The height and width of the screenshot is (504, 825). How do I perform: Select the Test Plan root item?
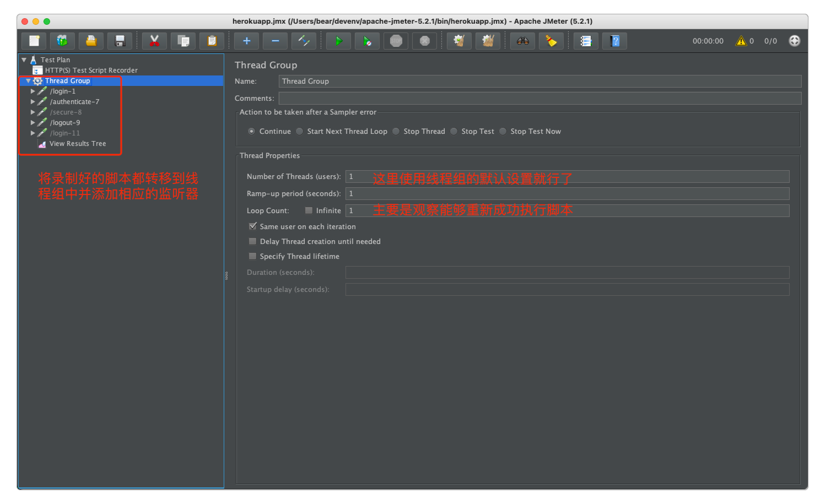tap(55, 59)
